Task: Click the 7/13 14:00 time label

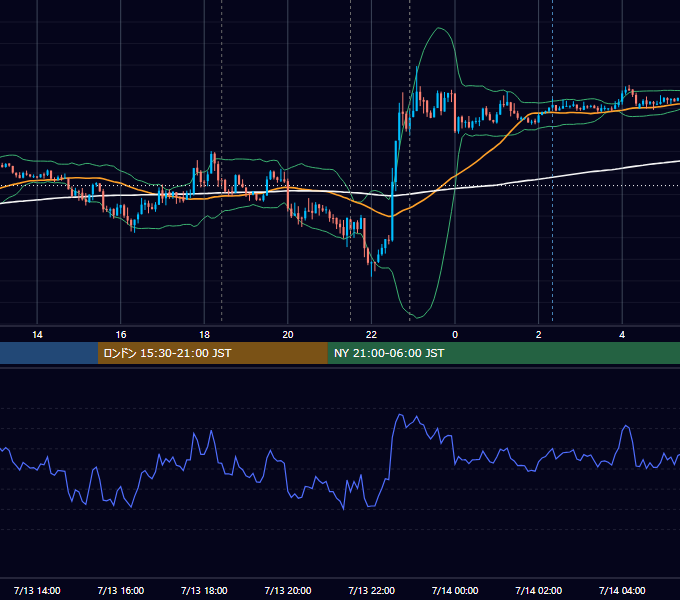Action: 37,590
